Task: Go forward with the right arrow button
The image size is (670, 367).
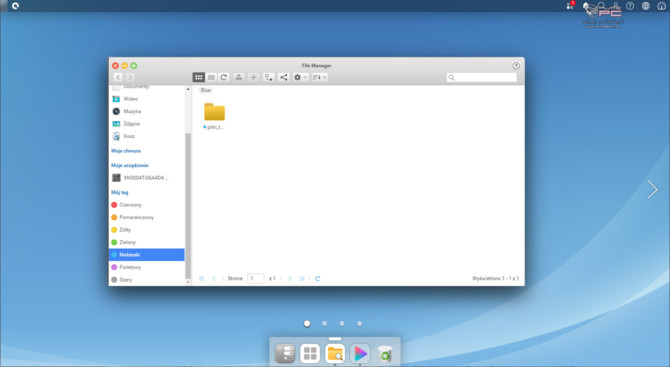Action: (130, 77)
